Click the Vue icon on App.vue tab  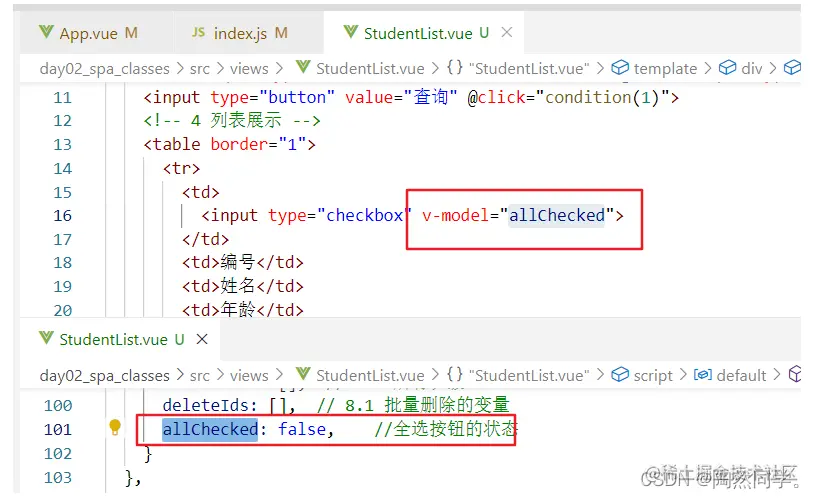(x=46, y=32)
